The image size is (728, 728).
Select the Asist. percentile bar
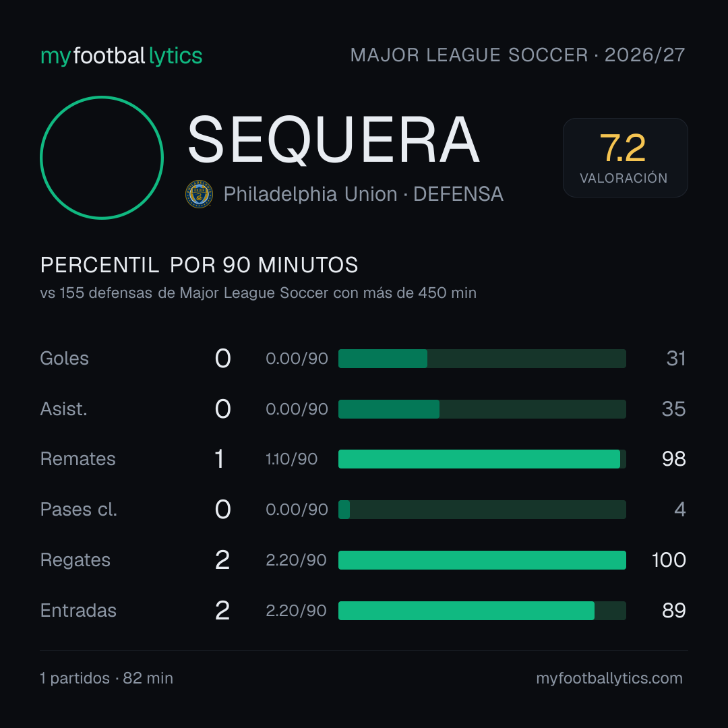pos(482,409)
